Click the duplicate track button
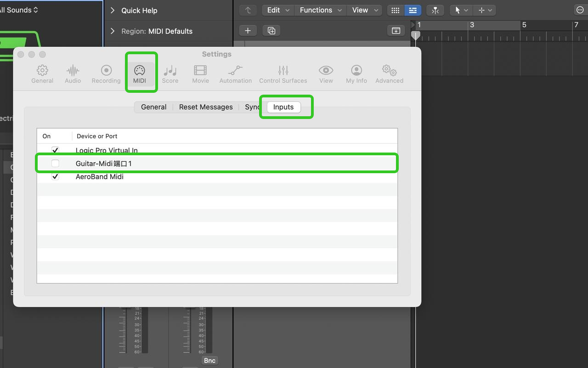 pos(271,31)
